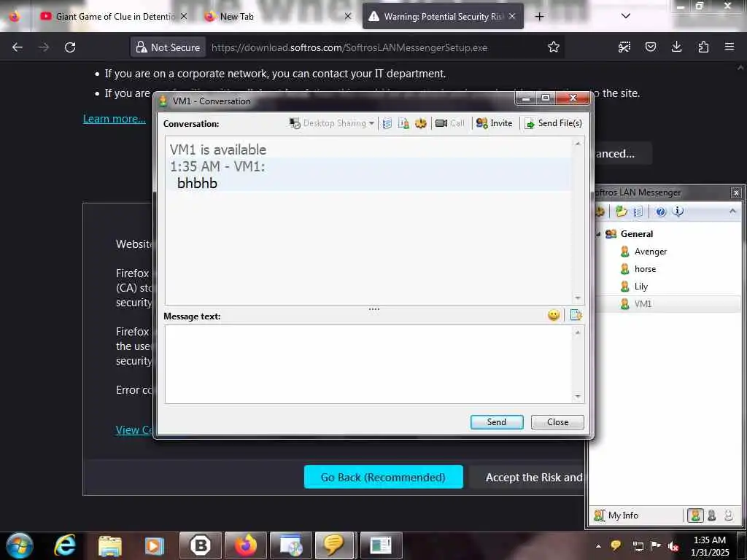This screenshot has height=560, width=747.
Task: Open message history icon in conversation toolbar
Action: click(x=387, y=123)
